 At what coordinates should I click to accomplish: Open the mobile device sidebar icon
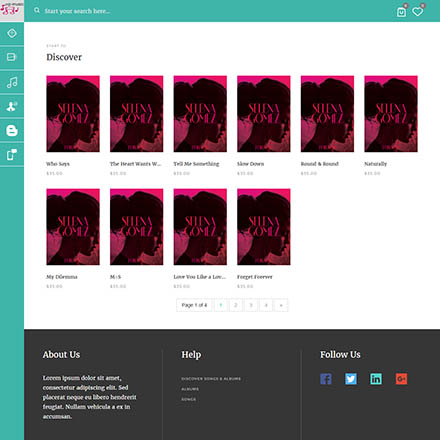(12, 155)
